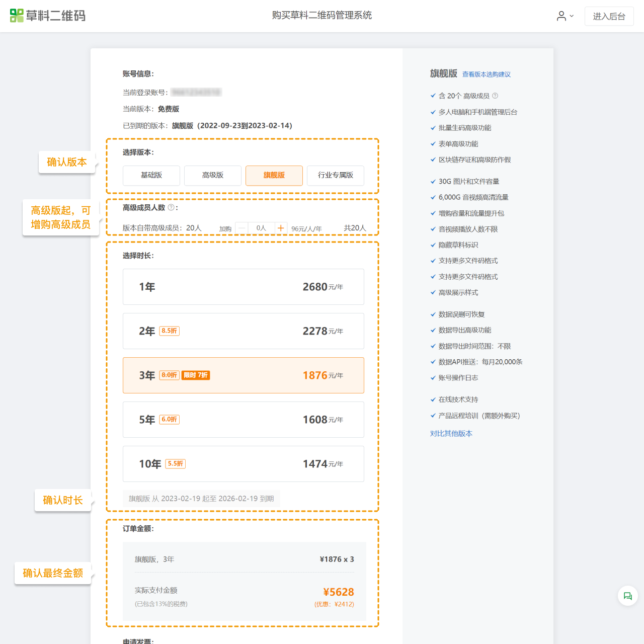The width and height of the screenshot is (644, 644).
Task: Click the 产品远程培训 feature item
Action: click(475, 416)
